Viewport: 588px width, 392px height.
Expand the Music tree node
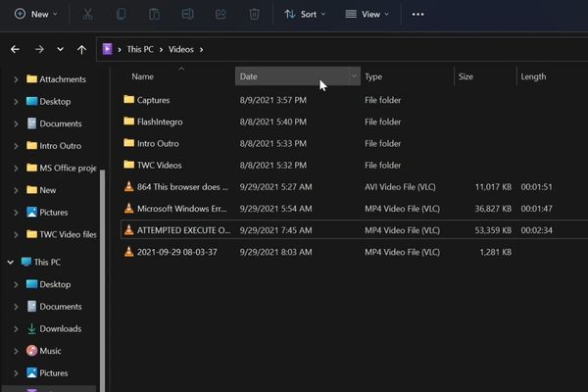click(x=16, y=351)
